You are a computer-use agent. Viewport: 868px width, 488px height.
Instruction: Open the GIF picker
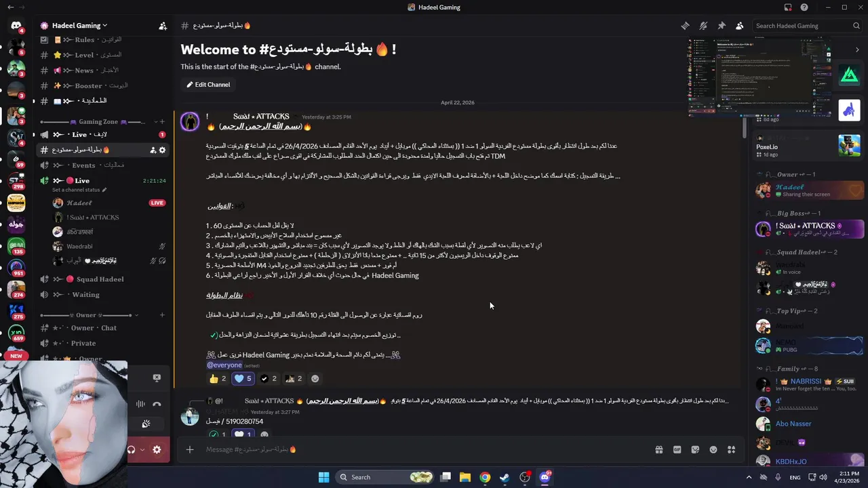(677, 449)
